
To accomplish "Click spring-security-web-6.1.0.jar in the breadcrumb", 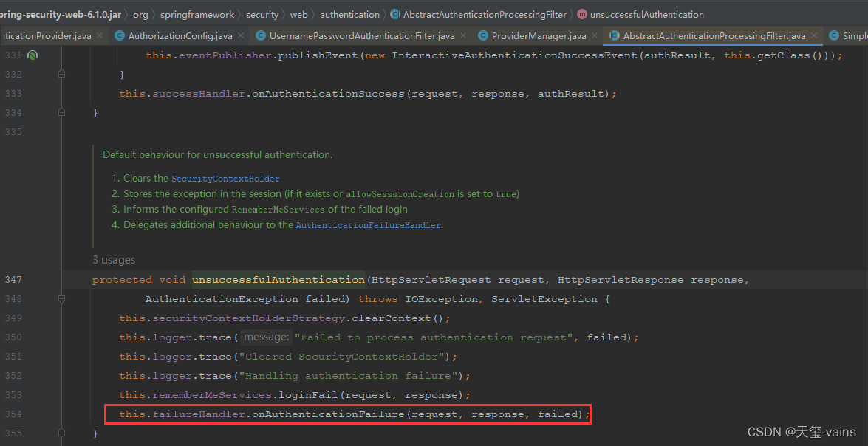I will [61, 14].
